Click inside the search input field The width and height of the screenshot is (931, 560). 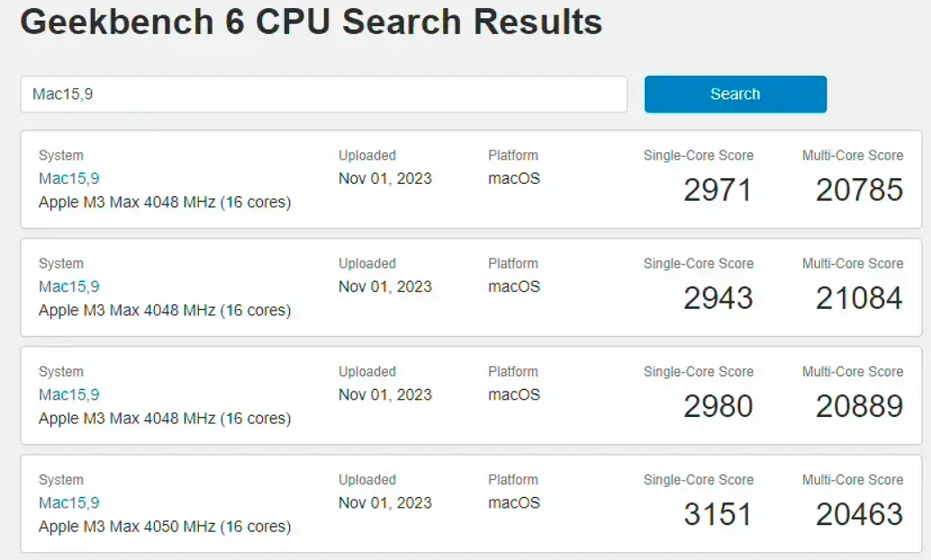324,94
